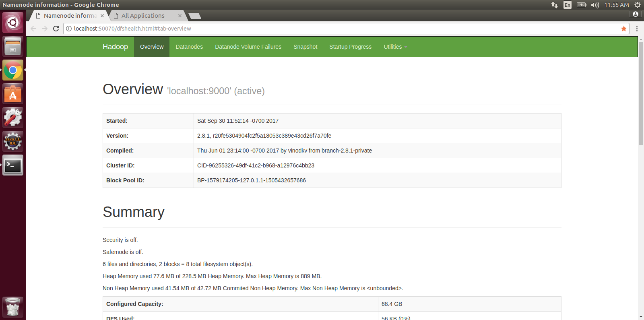Click the 'Cluster ID:' row label

point(120,165)
